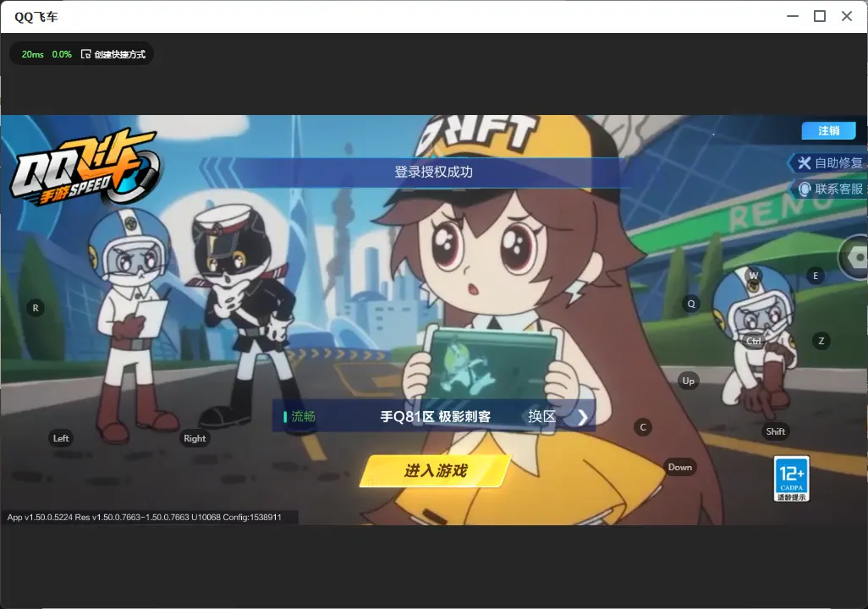Click the 20ms latency readout
This screenshot has width=868, height=609.
tap(33, 54)
